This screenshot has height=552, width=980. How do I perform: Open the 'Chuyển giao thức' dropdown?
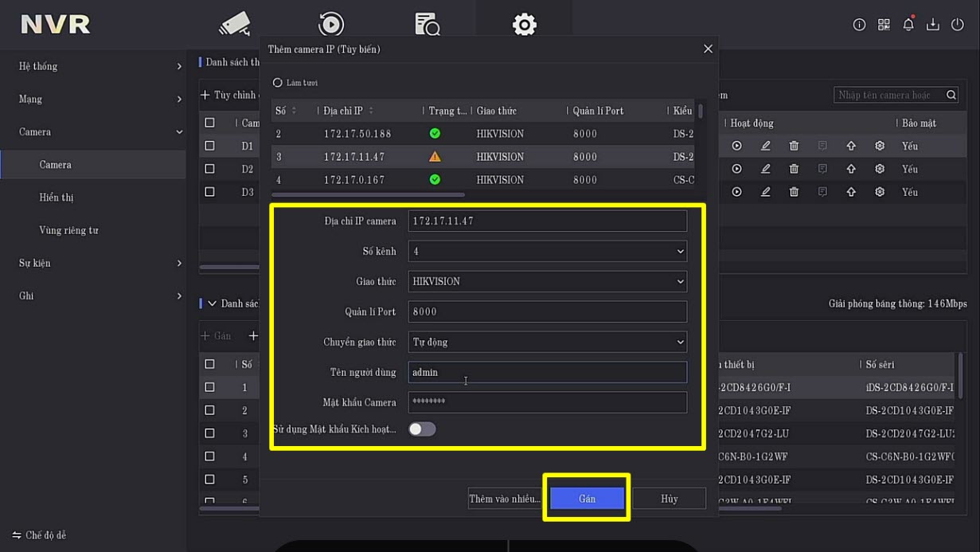[547, 343]
